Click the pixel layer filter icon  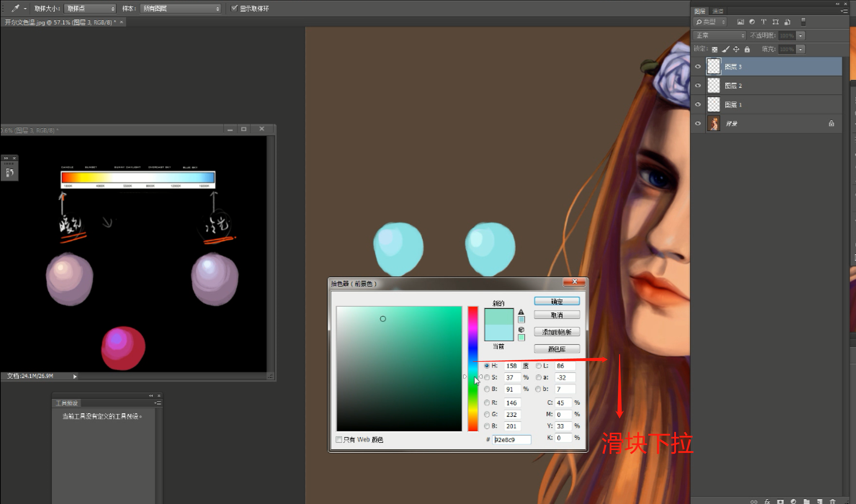click(740, 22)
